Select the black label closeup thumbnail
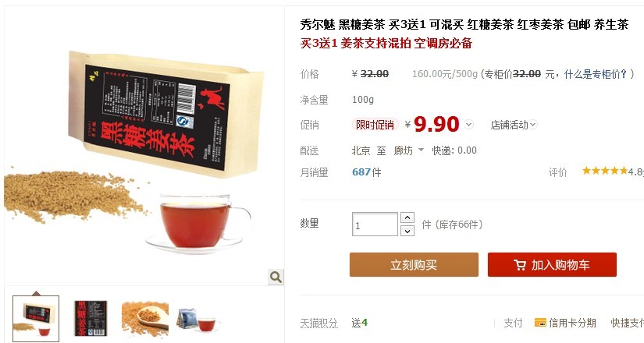 click(91, 318)
